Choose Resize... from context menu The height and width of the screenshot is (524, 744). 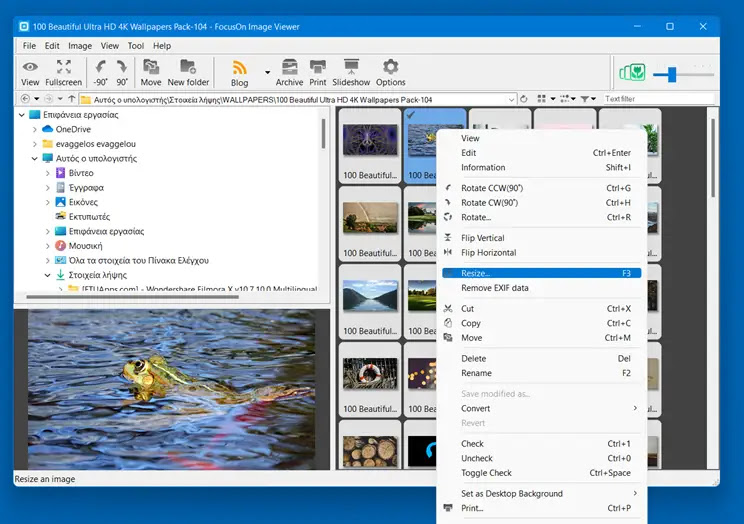click(x=541, y=273)
